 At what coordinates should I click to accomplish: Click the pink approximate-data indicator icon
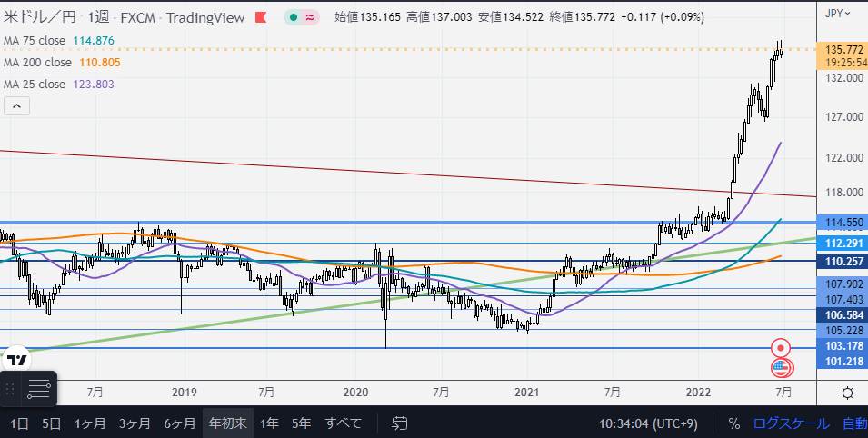click(x=310, y=17)
